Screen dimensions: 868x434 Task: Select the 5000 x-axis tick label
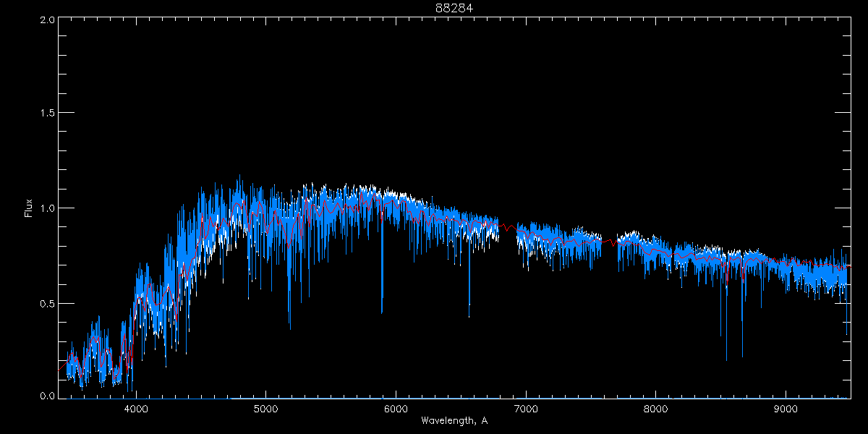265,409
